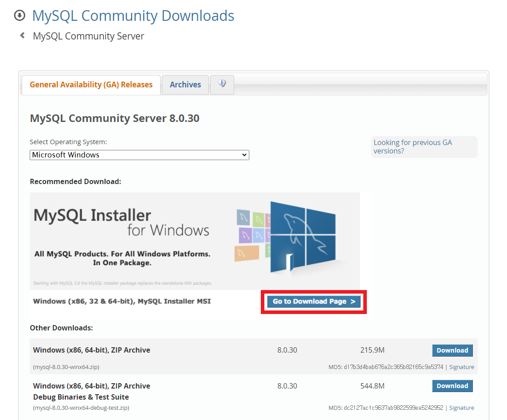
Task: Click the 215.9M file size value
Action: [x=372, y=350]
